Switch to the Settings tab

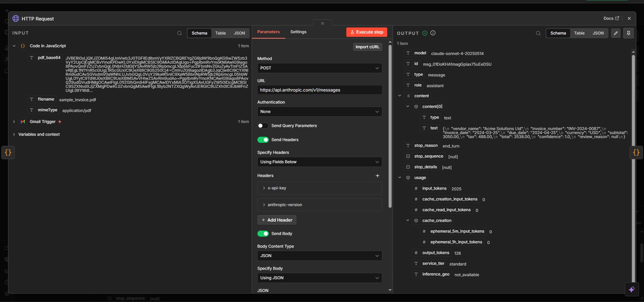298,32
